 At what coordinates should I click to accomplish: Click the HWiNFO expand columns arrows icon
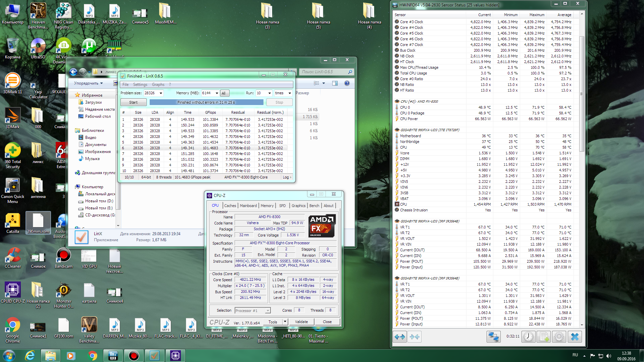point(399,337)
